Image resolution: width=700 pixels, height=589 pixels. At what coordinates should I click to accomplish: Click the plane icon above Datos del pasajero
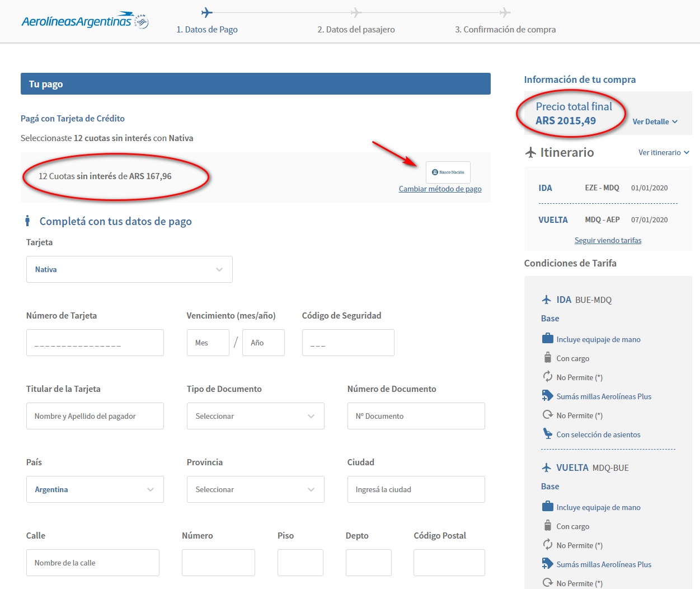tap(356, 12)
